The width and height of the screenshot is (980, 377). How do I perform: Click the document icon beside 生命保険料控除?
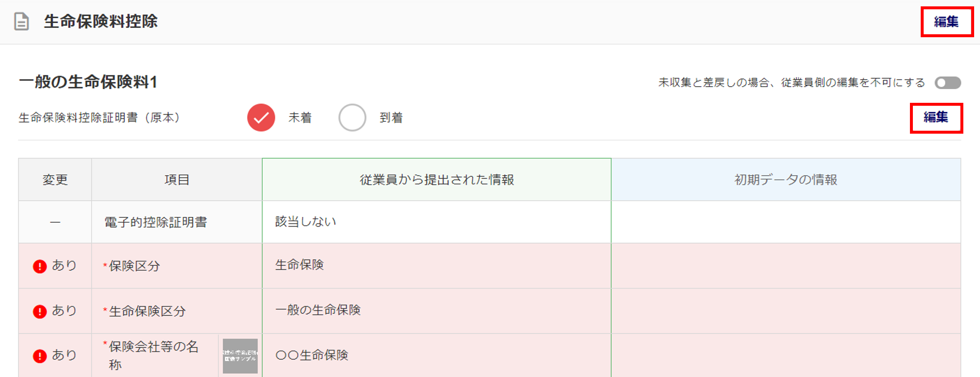[x=22, y=22]
